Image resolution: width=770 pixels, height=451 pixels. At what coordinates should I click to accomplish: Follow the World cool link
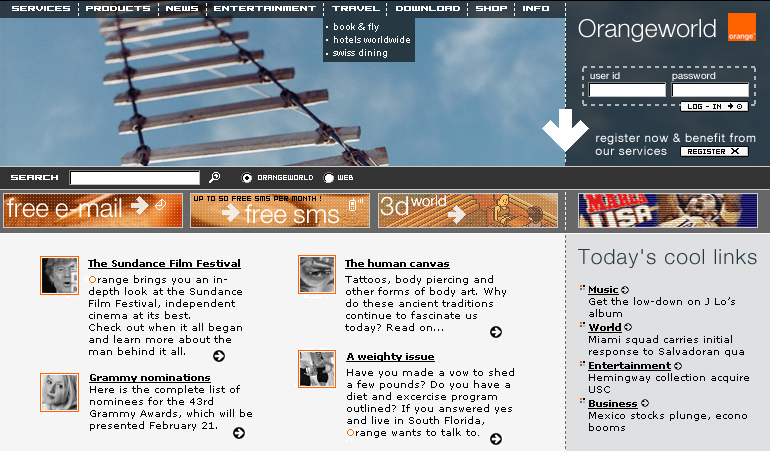coord(605,327)
